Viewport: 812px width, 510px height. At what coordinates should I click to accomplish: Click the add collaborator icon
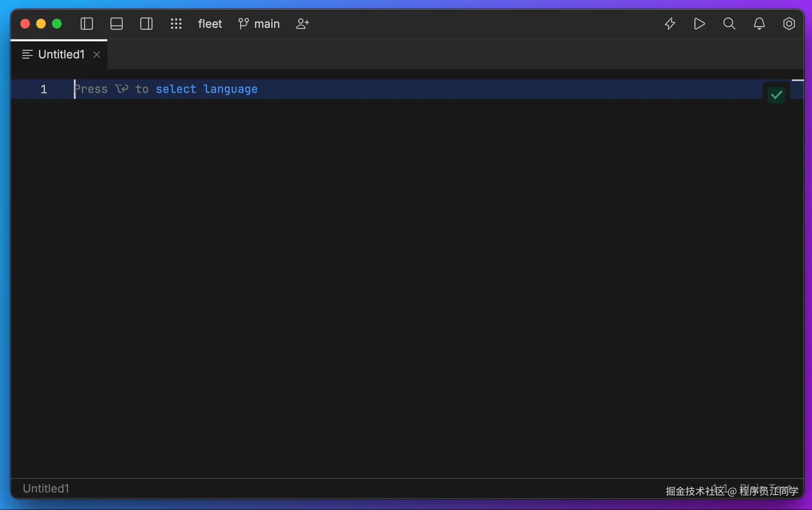click(x=302, y=24)
